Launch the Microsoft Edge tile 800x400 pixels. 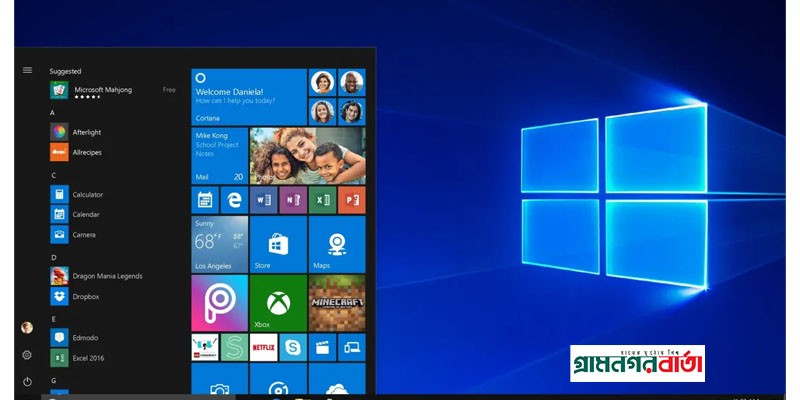click(x=234, y=200)
